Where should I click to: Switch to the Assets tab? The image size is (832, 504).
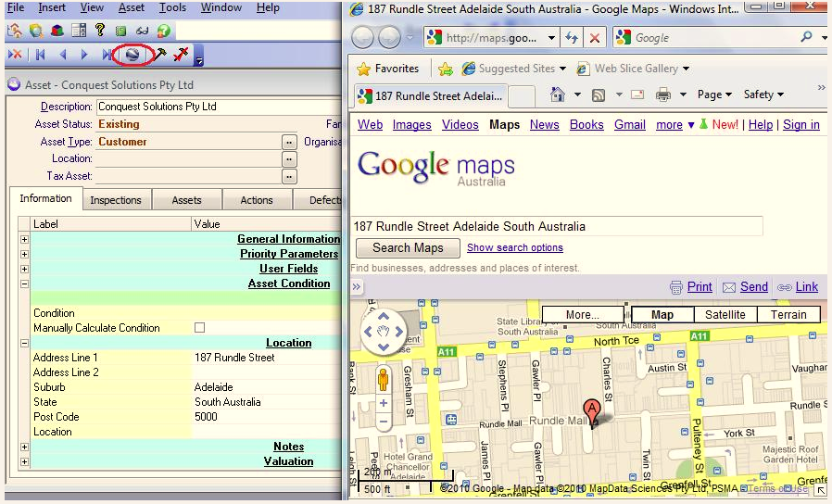coord(187,200)
